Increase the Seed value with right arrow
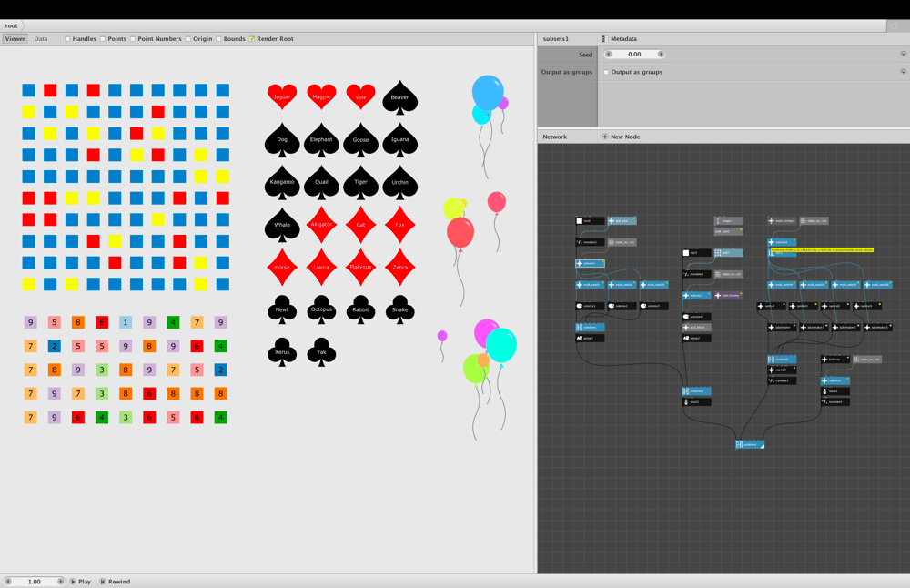The image size is (910, 588). 661,54
